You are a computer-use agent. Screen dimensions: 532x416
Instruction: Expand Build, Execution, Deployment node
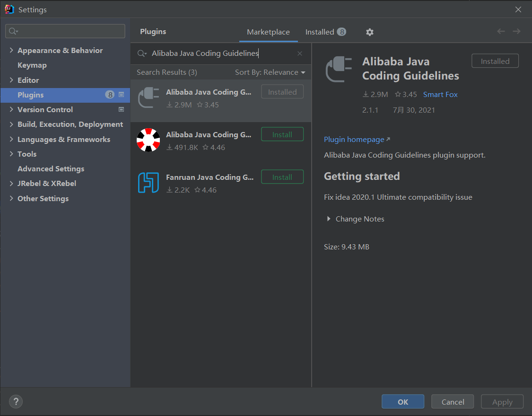pyautogui.click(x=11, y=124)
